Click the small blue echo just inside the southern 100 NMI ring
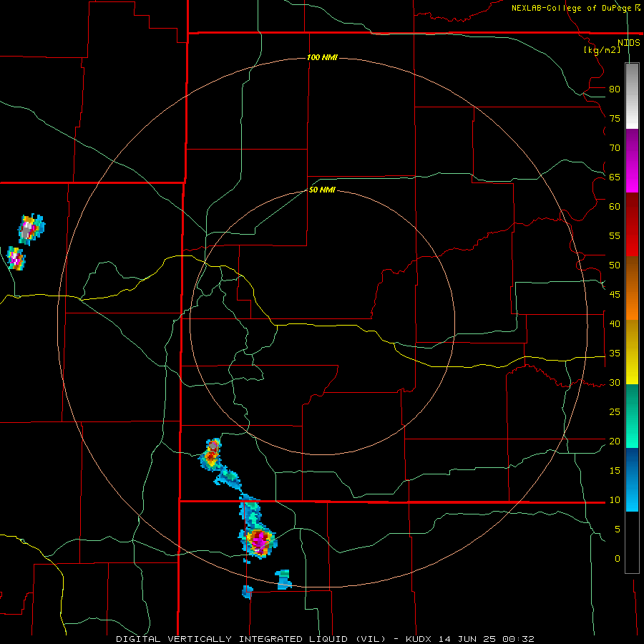The width and height of the screenshot is (644, 644). [x=283, y=580]
